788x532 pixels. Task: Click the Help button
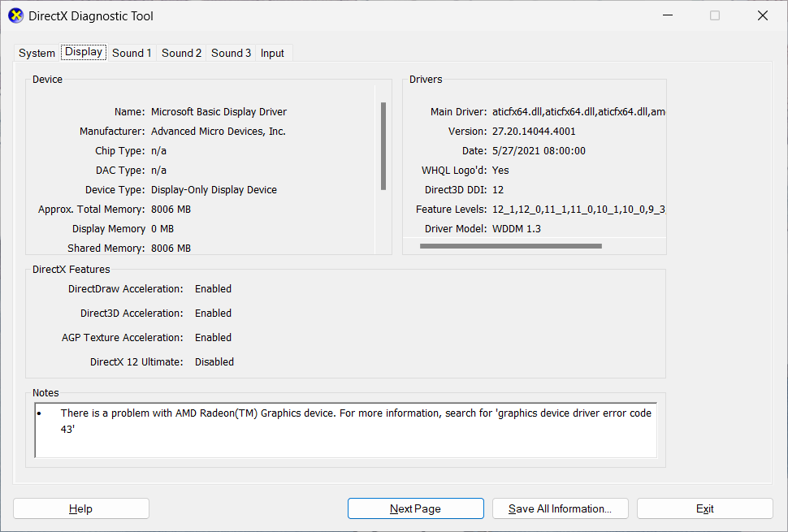[81, 508]
